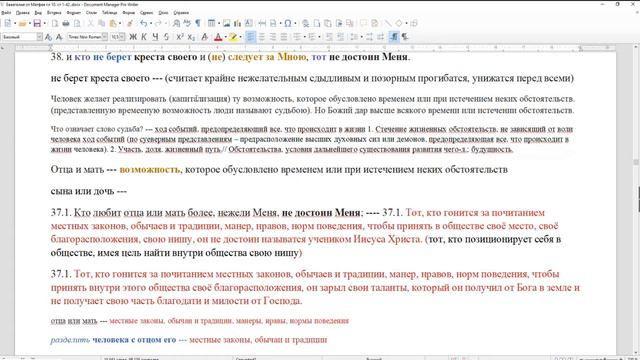Justify text alignment
Viewport: 640px width, 360px height.
pyautogui.click(x=284, y=37)
